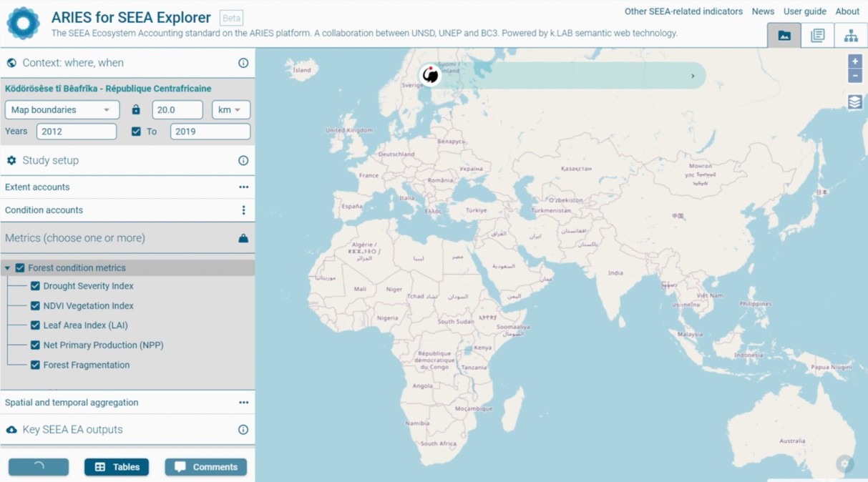Open the Map boundaries dropdown
This screenshot has height=482, width=868.
[62, 110]
